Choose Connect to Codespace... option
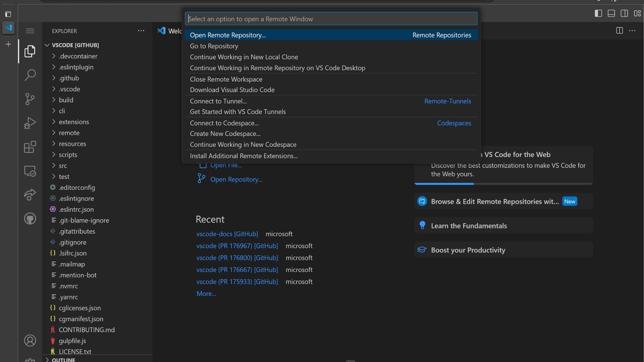The height and width of the screenshot is (362, 644). point(331,123)
